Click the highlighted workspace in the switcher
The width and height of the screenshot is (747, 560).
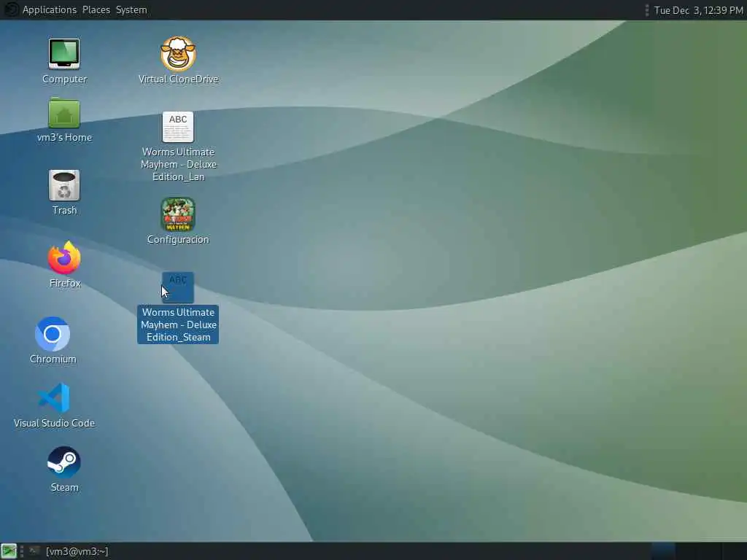663,551
